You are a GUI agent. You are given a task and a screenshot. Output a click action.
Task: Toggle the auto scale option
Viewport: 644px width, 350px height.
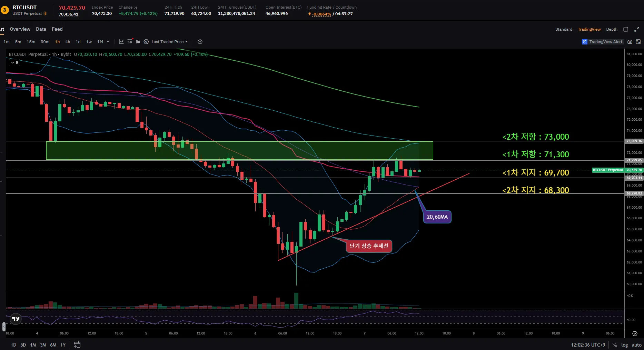636,345
